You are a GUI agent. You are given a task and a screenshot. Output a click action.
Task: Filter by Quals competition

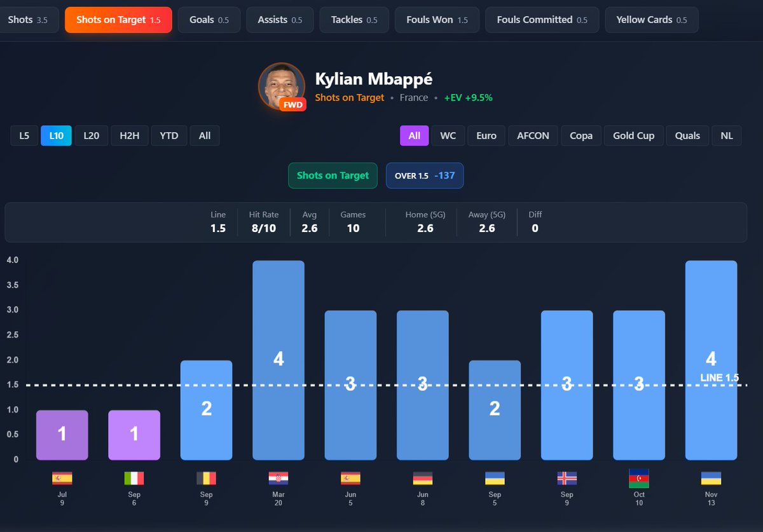[x=688, y=135]
